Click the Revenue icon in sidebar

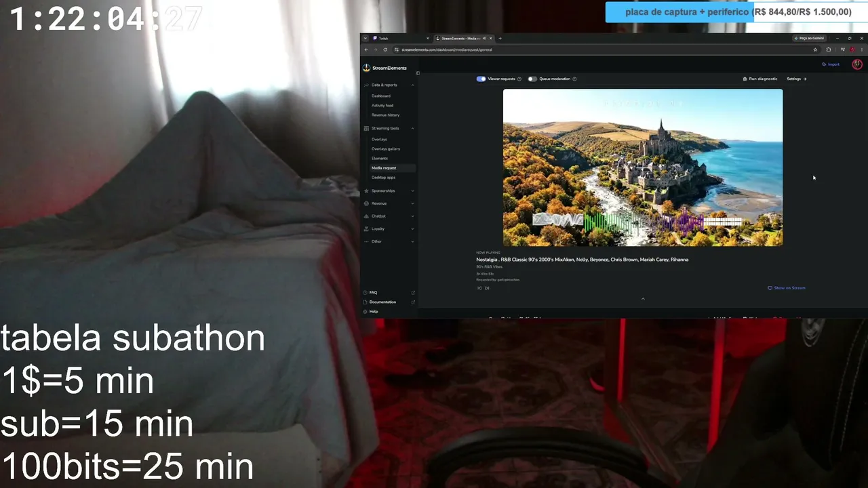(366, 203)
